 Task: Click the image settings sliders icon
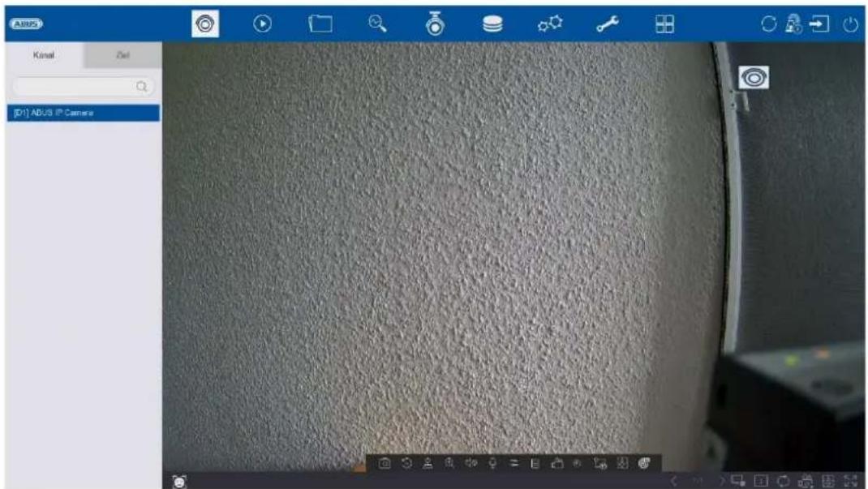point(514,464)
